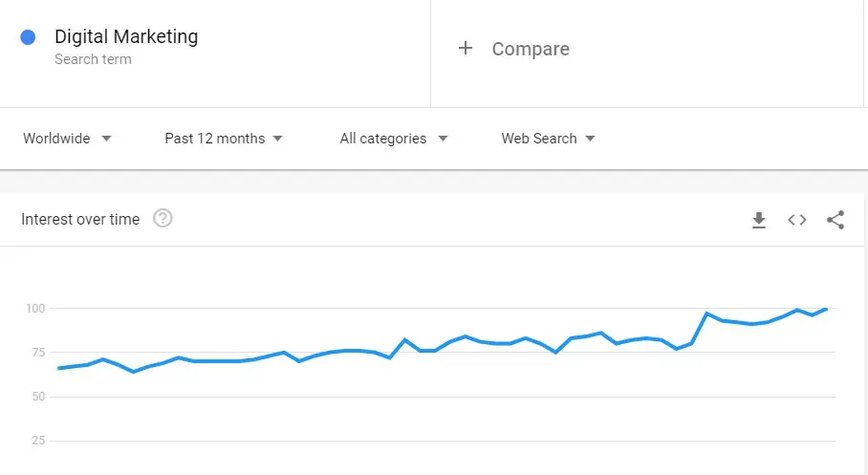The image size is (868, 475).
Task: Click the Worldwide dropdown arrow
Action: pos(106,139)
